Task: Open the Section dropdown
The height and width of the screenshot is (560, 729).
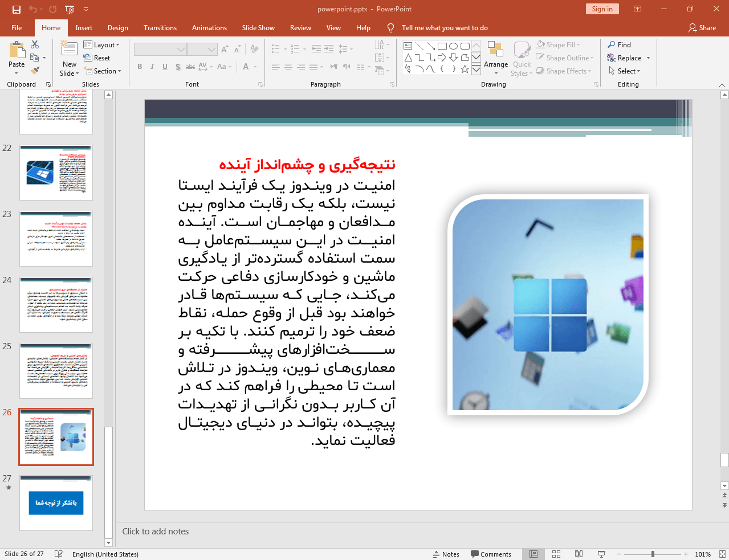Action: 103,71
